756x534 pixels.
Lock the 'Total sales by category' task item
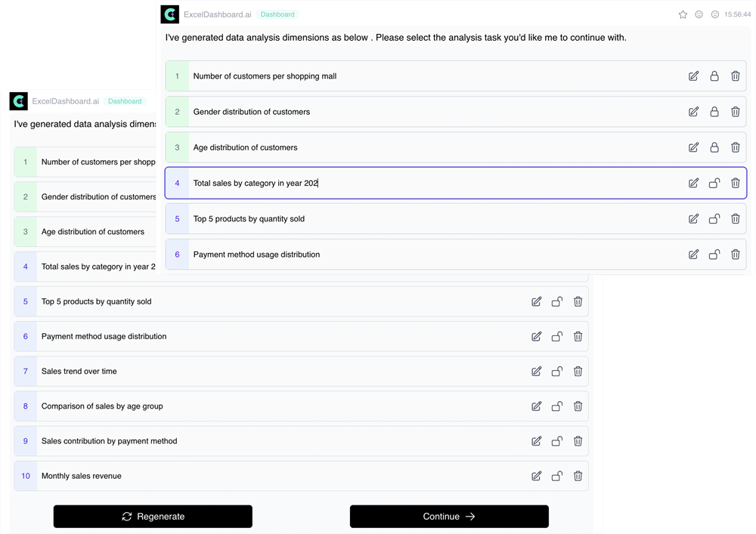714,183
